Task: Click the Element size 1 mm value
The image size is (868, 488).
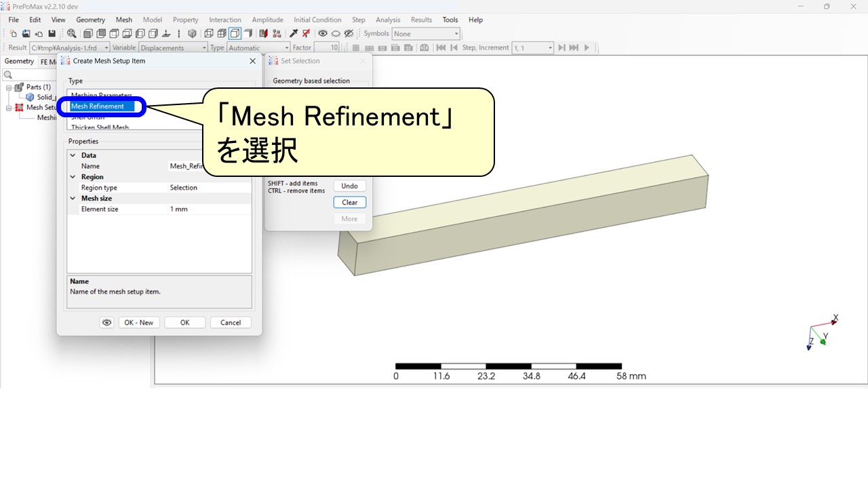Action: pyautogui.click(x=210, y=209)
